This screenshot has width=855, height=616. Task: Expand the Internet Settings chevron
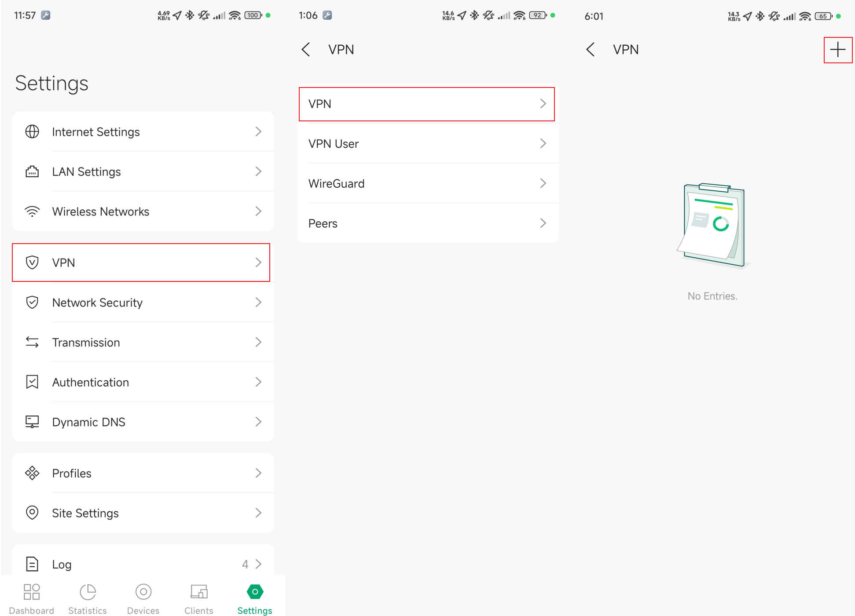pos(259,131)
